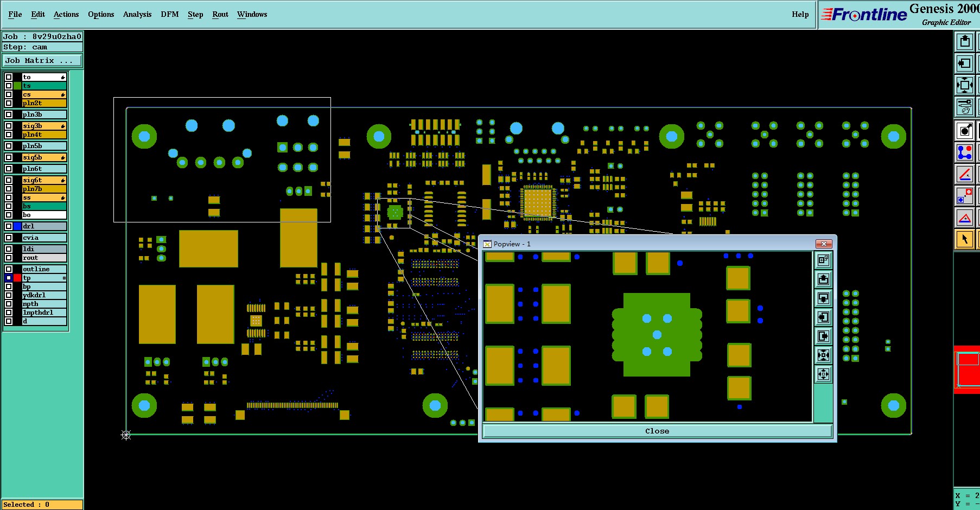Open the Help menu
Image resolution: width=980 pixels, height=510 pixels.
pos(800,14)
